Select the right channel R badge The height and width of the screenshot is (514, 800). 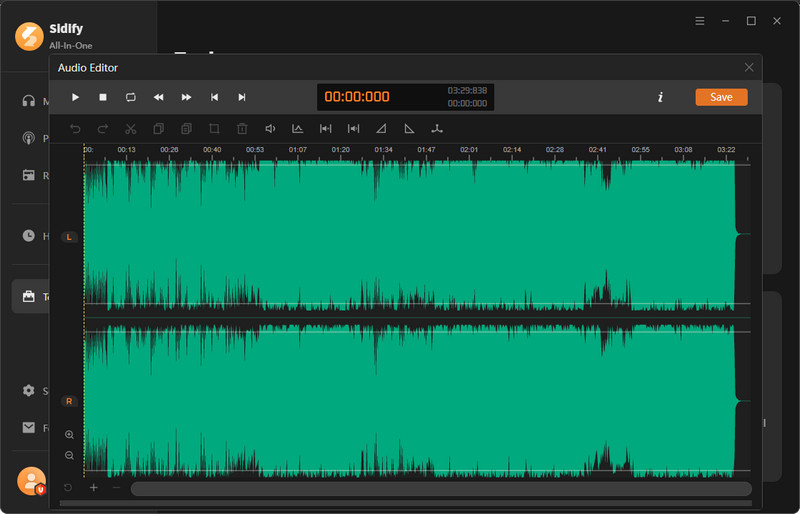click(69, 401)
